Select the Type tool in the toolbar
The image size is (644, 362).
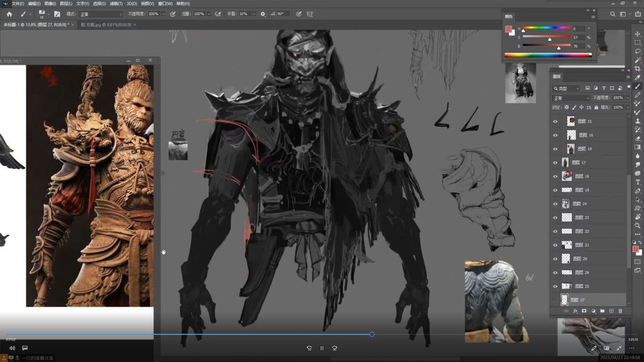pos(638,182)
